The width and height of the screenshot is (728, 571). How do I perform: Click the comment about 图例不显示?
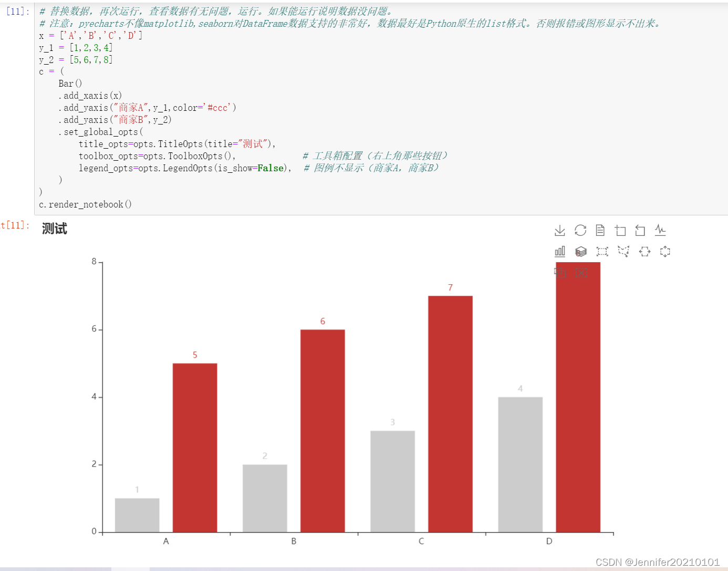(x=372, y=168)
